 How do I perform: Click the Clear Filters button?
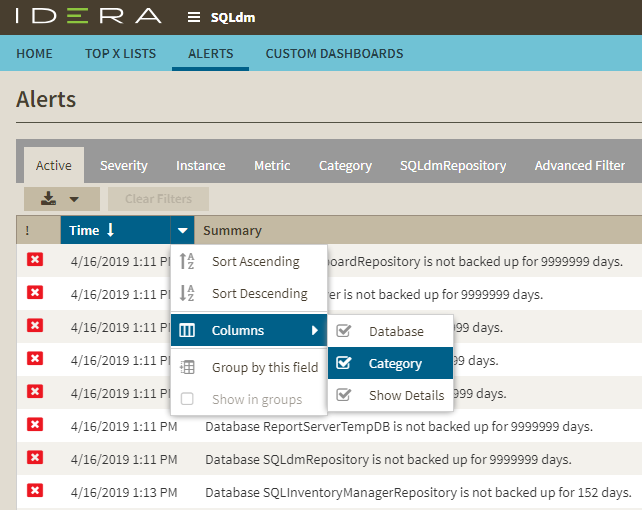pyautogui.click(x=158, y=199)
